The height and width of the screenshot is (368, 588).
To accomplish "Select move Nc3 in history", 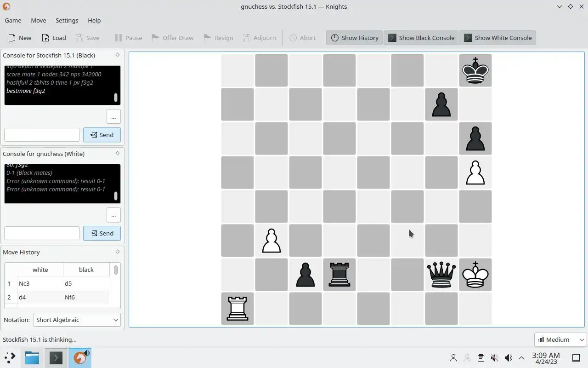I will (40, 283).
